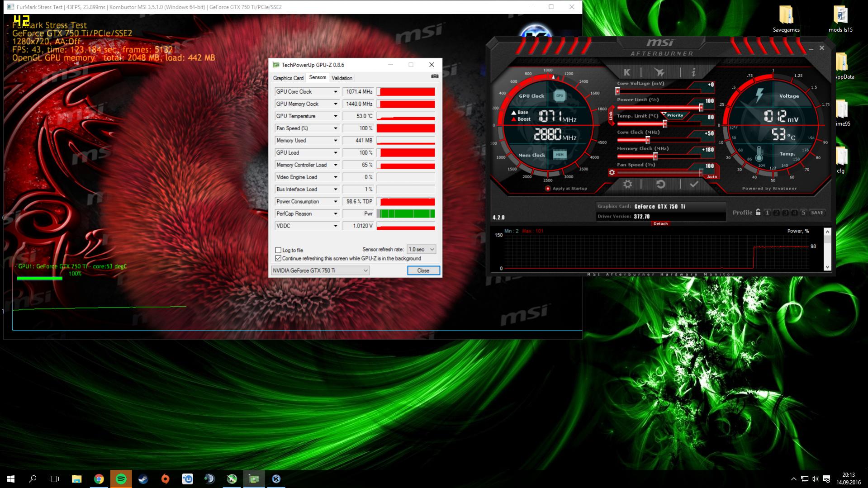The width and height of the screenshot is (868, 488).
Task: Click the MEM chip icon in clock gauge
Action: 560,155
